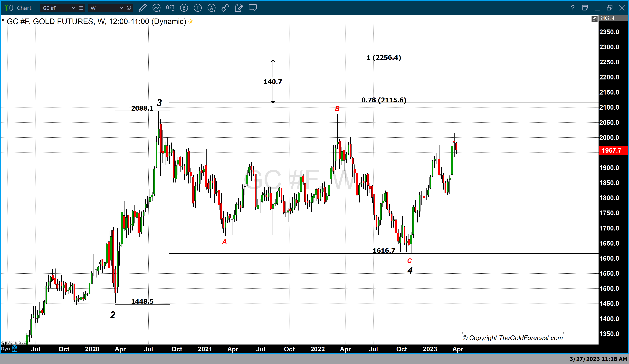Close the Chart window
The width and height of the screenshot is (629, 364).
[x=622, y=8]
